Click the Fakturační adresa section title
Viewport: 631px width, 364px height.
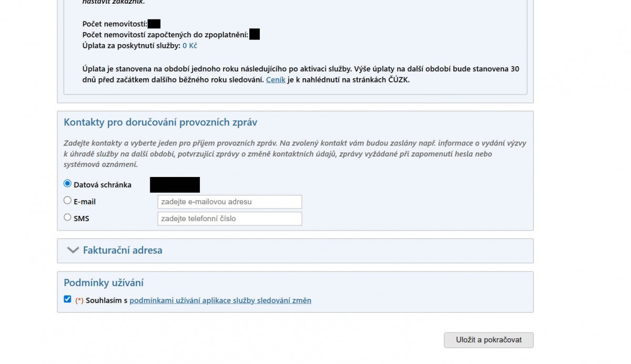tap(123, 251)
